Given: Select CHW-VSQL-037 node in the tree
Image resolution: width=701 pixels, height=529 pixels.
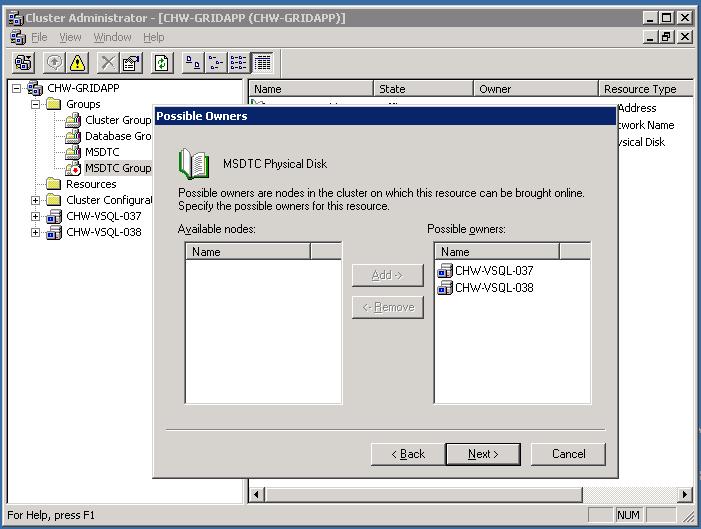Looking at the screenshot, I should [x=104, y=216].
